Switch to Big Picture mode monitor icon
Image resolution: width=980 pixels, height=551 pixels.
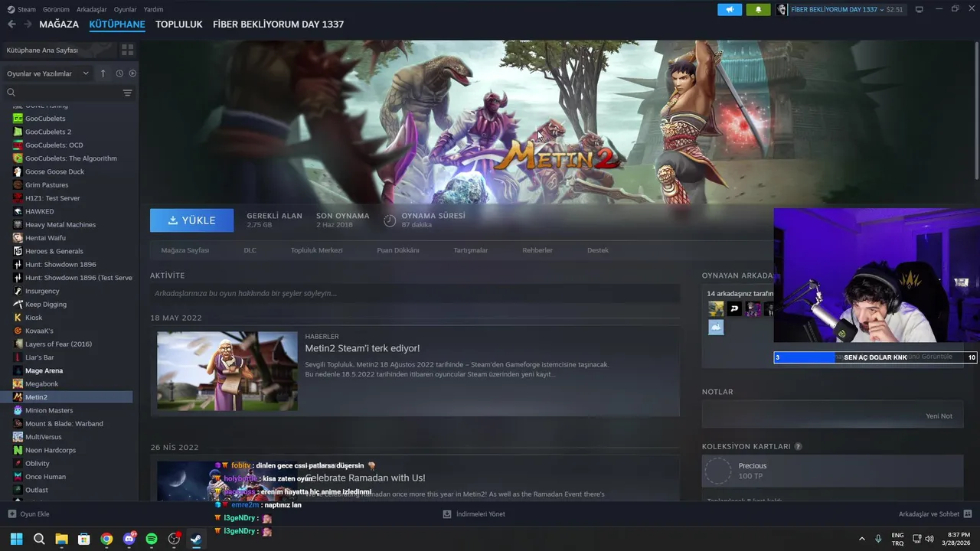920,9
